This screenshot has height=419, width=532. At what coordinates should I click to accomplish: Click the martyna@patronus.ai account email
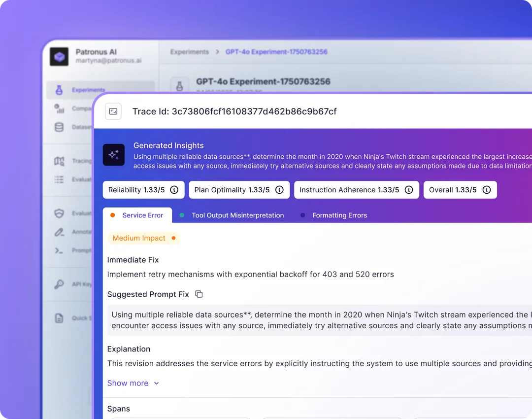(x=108, y=61)
